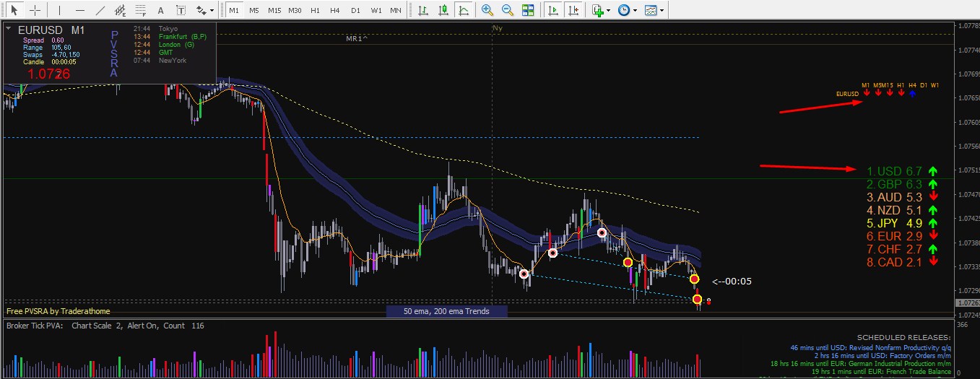Open the indicators list icon
The height and width of the screenshot is (379, 980).
click(x=597, y=11)
